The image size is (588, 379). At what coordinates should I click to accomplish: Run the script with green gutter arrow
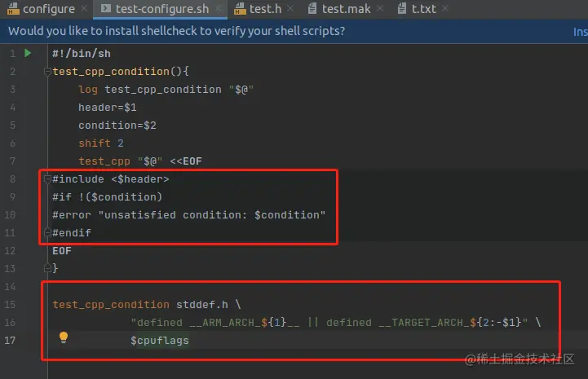pos(28,53)
